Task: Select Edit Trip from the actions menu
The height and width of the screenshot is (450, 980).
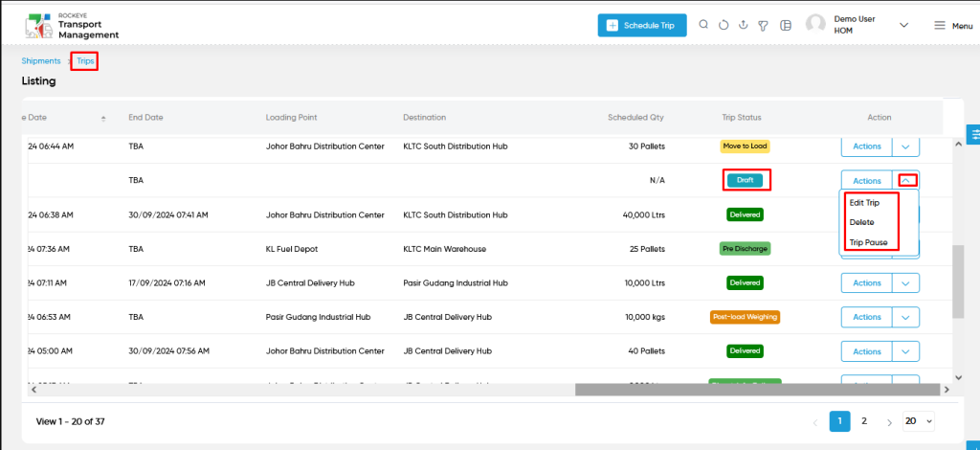Action: pos(864,203)
